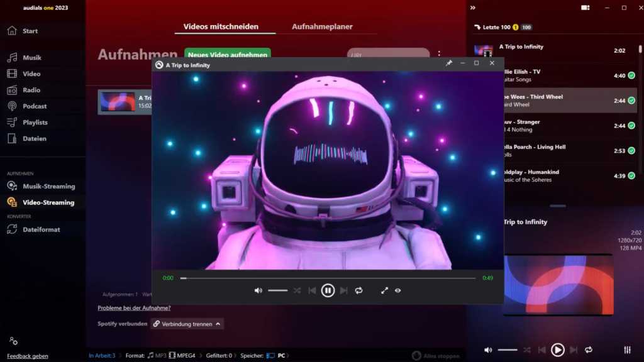This screenshot has width=644, height=362.
Task: Click Neues Video aufnehmen button
Action: point(228,54)
